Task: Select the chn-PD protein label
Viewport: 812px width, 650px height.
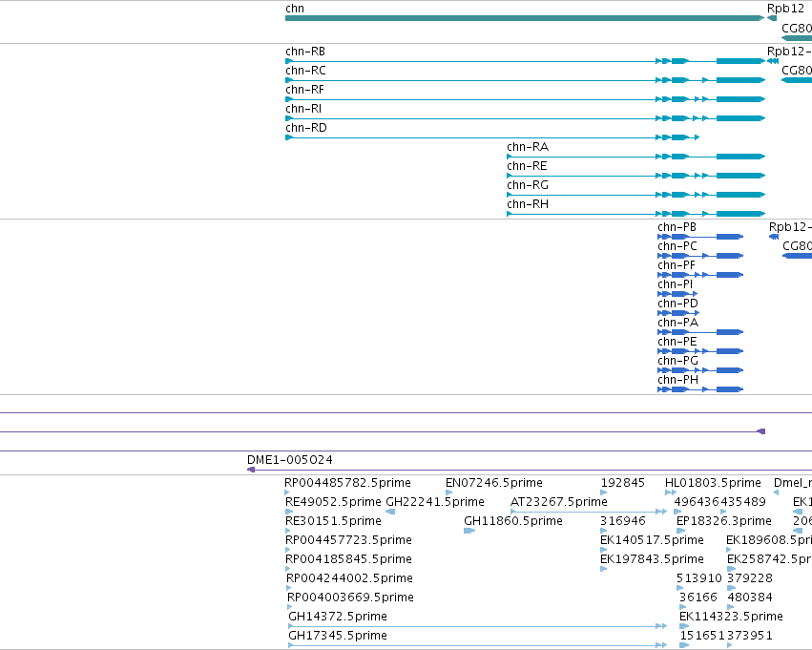Action: (677, 304)
